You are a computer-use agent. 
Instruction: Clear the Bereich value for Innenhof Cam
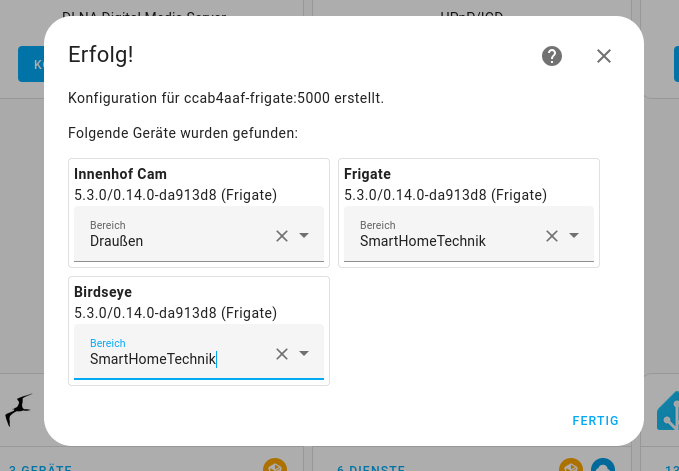[282, 236]
